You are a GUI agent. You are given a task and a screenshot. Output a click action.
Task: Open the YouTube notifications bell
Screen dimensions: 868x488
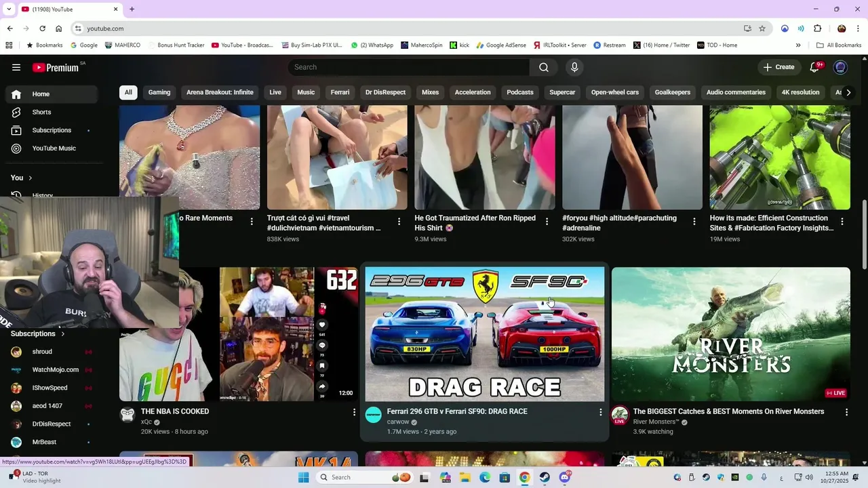pyautogui.click(x=816, y=67)
